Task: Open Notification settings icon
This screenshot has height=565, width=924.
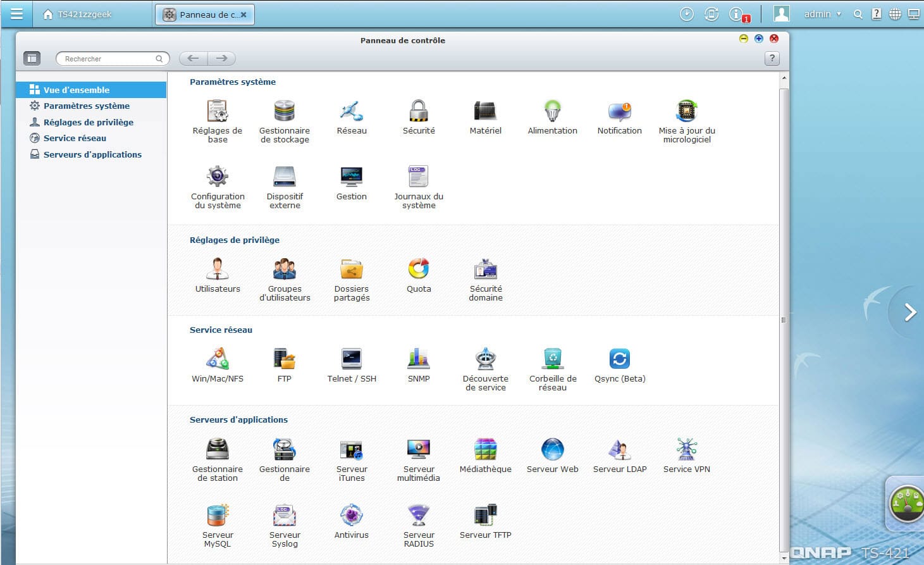Action: click(620, 112)
